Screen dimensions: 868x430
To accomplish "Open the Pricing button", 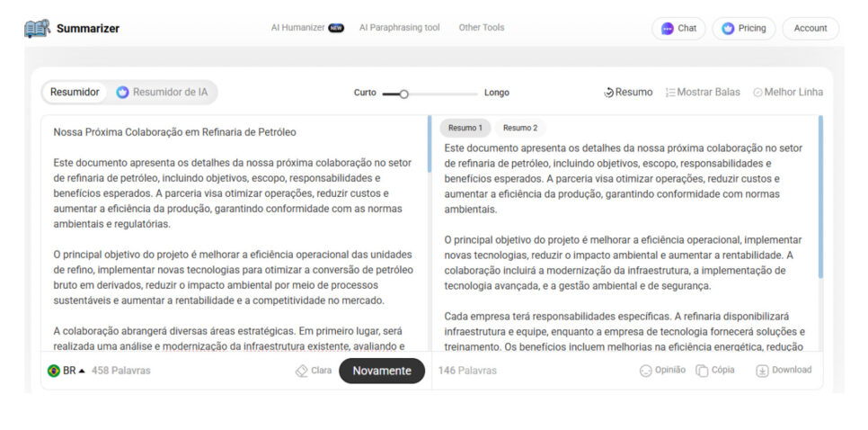I will [743, 28].
